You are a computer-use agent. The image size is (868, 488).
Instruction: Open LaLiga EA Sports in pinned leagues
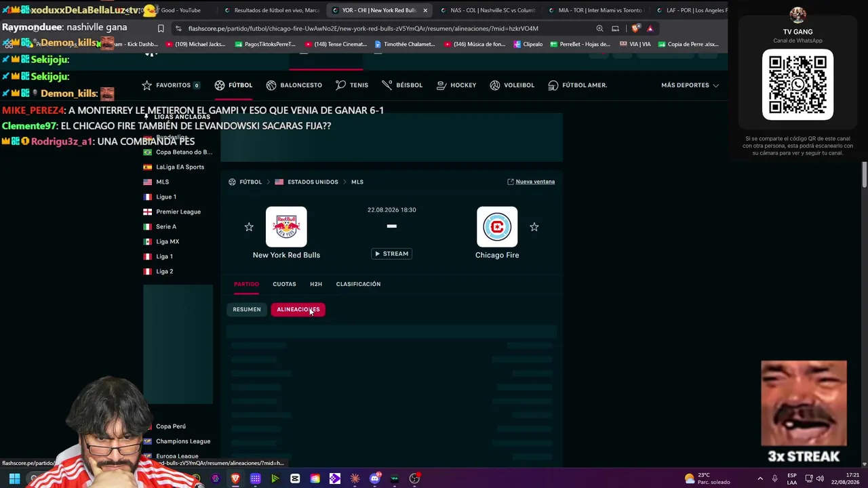pyautogui.click(x=174, y=167)
